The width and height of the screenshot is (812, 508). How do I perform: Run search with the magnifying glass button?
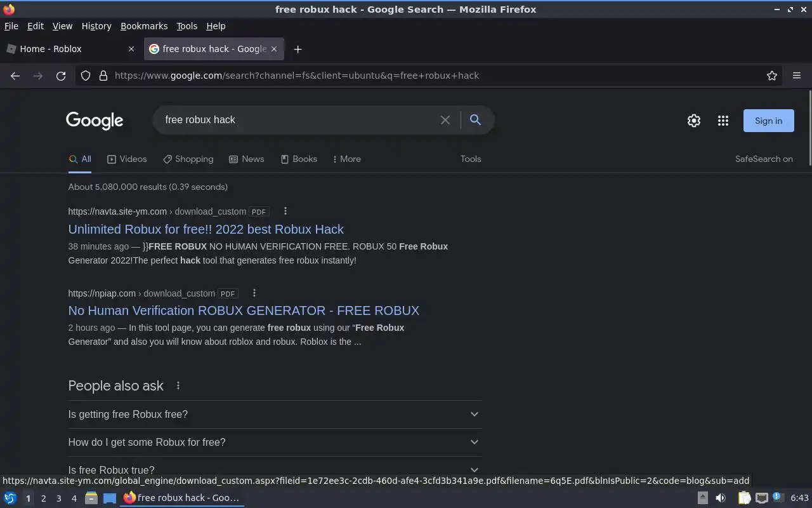tap(475, 120)
